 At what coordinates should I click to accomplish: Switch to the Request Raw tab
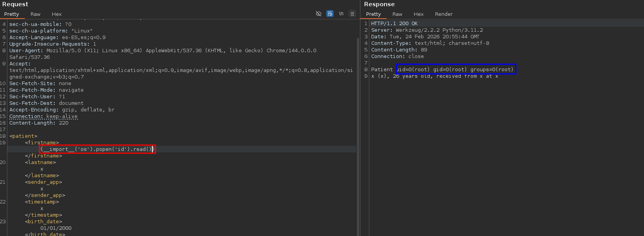coord(35,14)
